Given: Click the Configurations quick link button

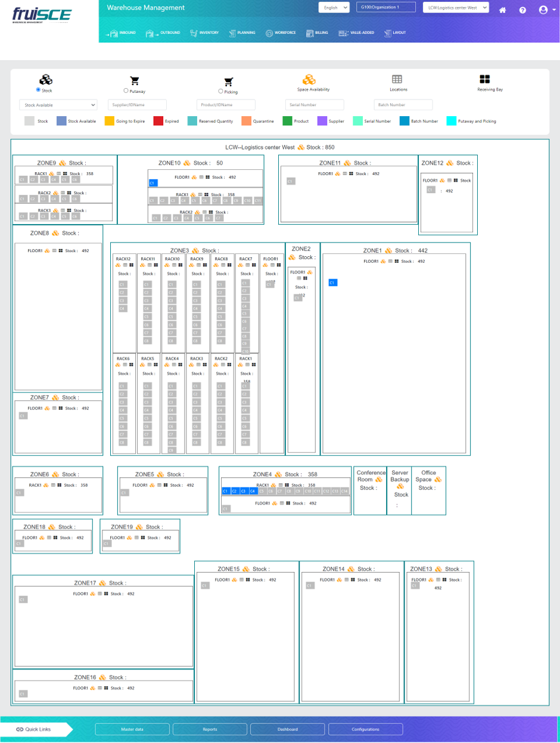Looking at the screenshot, I should [365, 729].
